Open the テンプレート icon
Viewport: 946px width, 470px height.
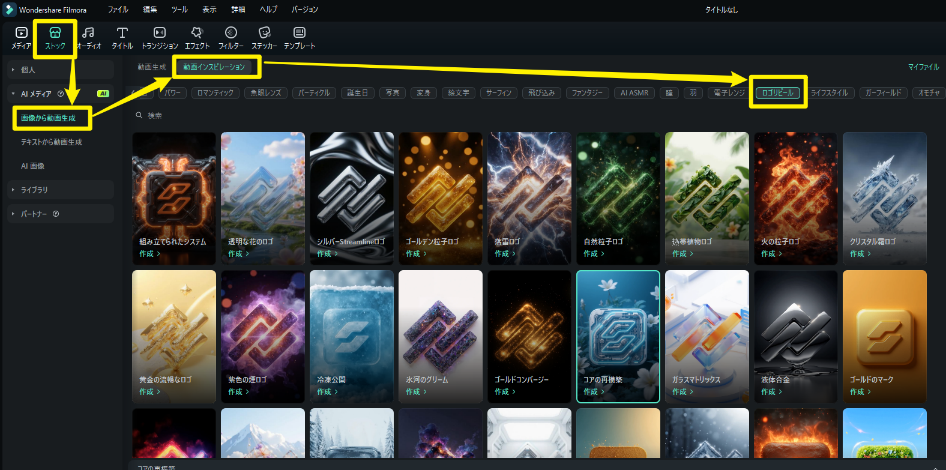pos(300,33)
